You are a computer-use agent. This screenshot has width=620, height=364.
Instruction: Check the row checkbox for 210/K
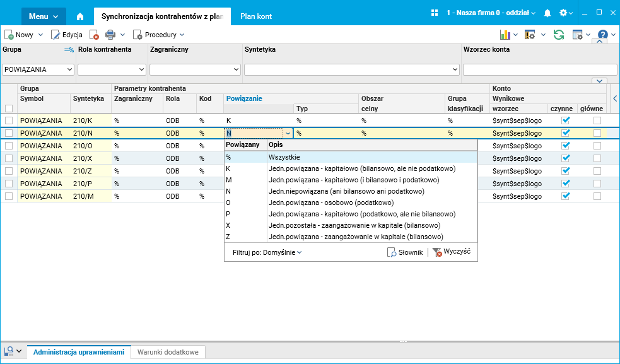[9, 120]
